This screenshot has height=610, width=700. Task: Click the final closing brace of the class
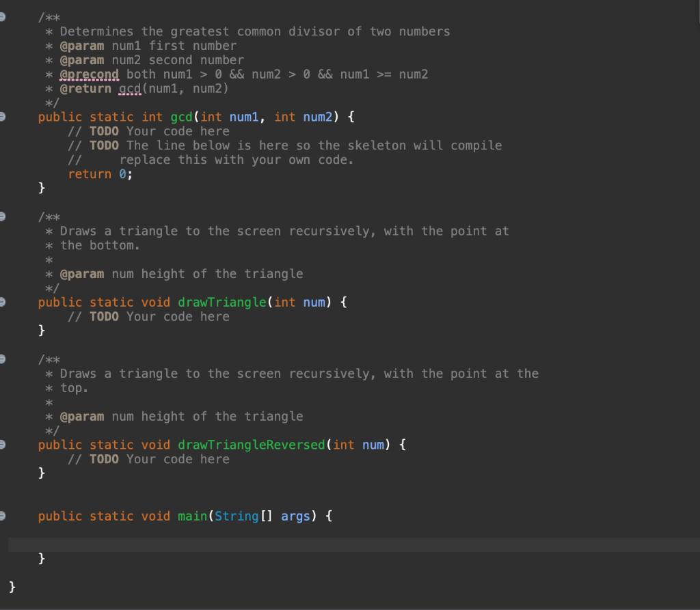click(11, 586)
